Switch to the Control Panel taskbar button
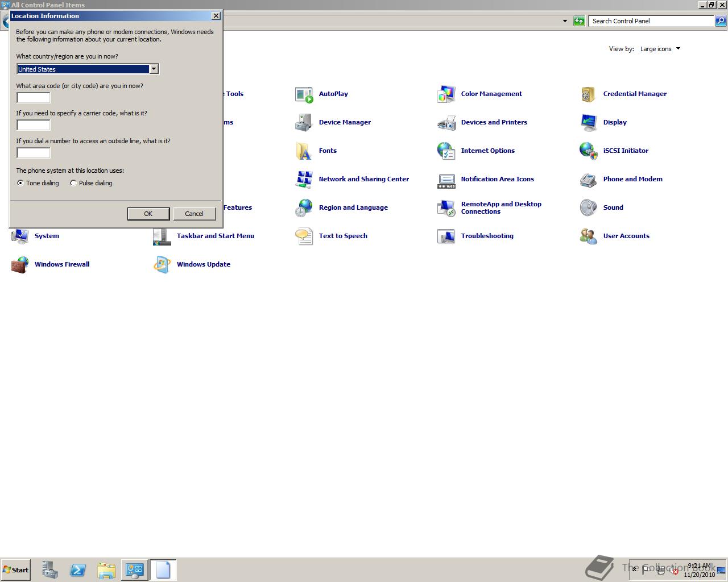This screenshot has width=728, height=582. click(x=135, y=570)
